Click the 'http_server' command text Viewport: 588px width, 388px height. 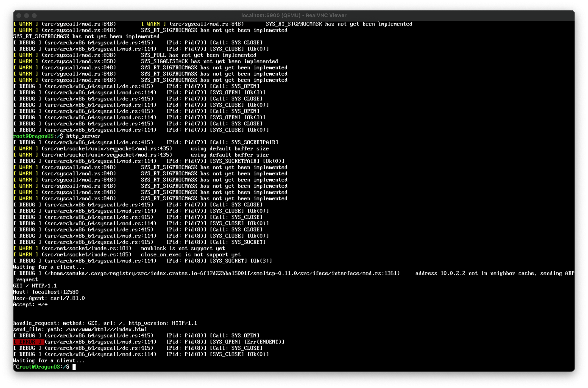coord(83,136)
